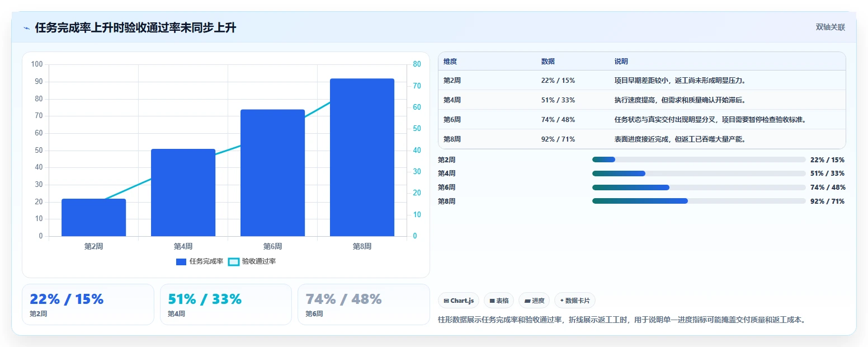Click the 数据卡片 tag chip

pos(575,301)
